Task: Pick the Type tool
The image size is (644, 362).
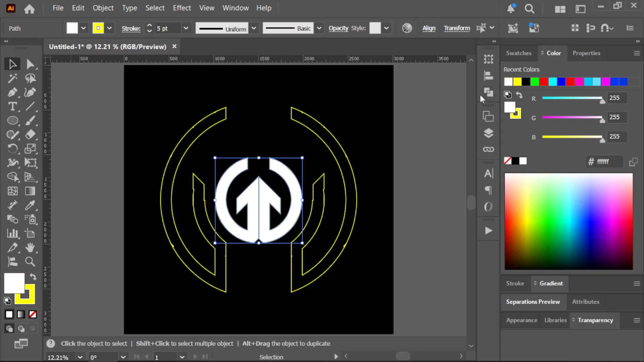Action: (x=12, y=107)
